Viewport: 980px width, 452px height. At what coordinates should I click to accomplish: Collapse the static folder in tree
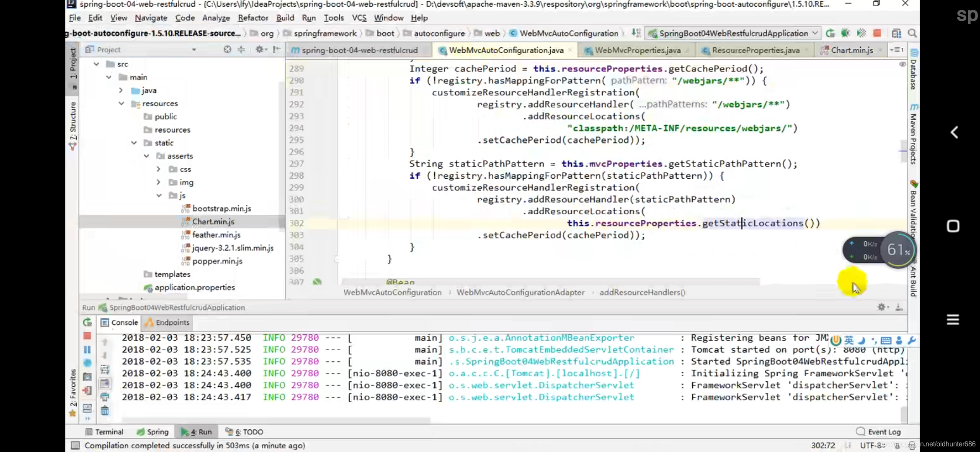(x=134, y=143)
